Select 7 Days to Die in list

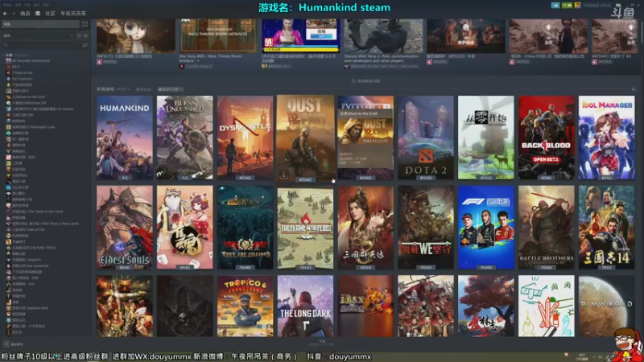pos(23,72)
